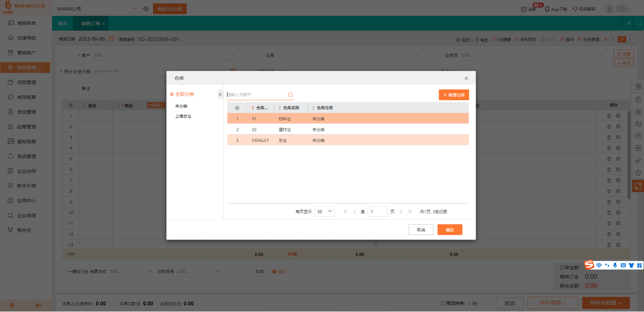
Task: Click the star favorite icon on right sidebar
Action: pos(638,172)
